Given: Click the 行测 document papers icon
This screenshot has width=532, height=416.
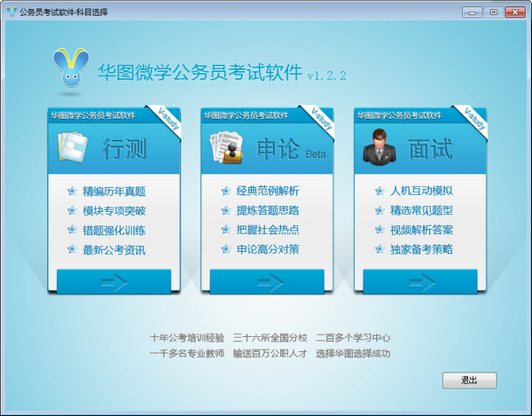Looking at the screenshot, I should 73,147.
